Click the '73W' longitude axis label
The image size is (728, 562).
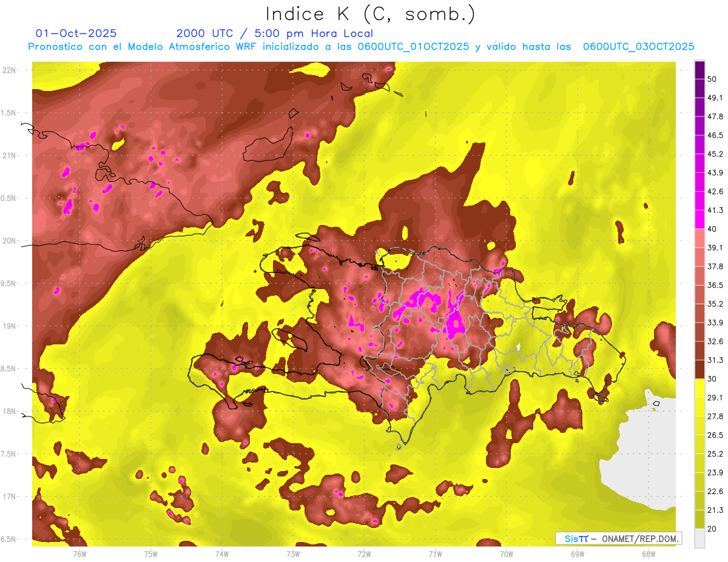point(293,554)
